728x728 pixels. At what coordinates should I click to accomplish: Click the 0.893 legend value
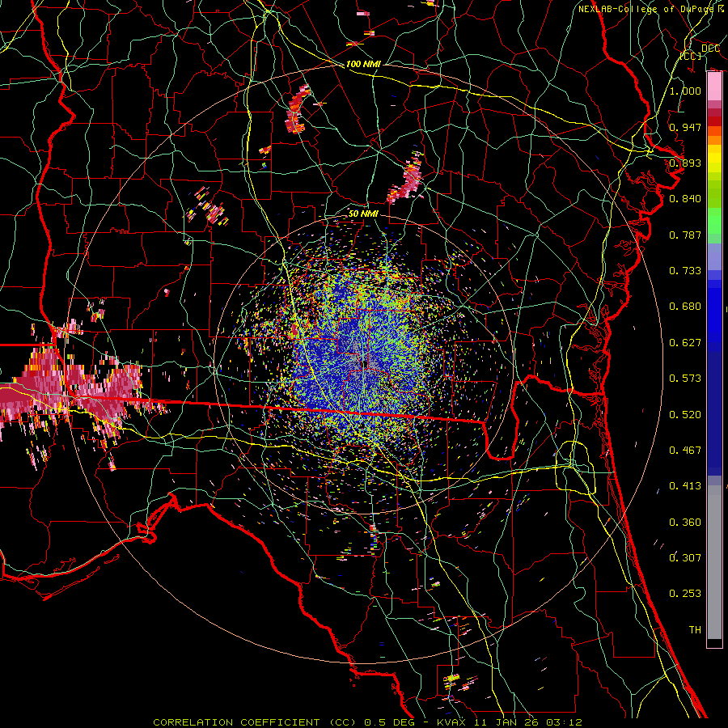point(685,163)
